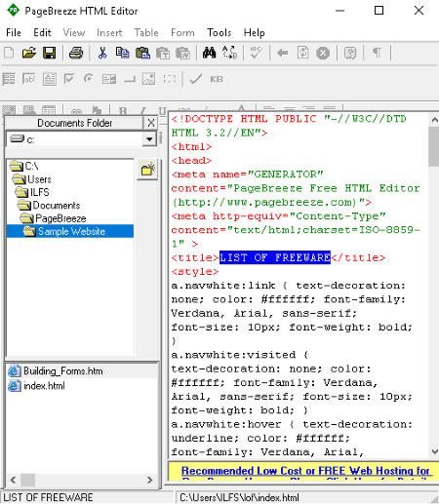The image size is (439, 504).
Task: Click the page properties icon beside stop
Action: coord(350,53)
